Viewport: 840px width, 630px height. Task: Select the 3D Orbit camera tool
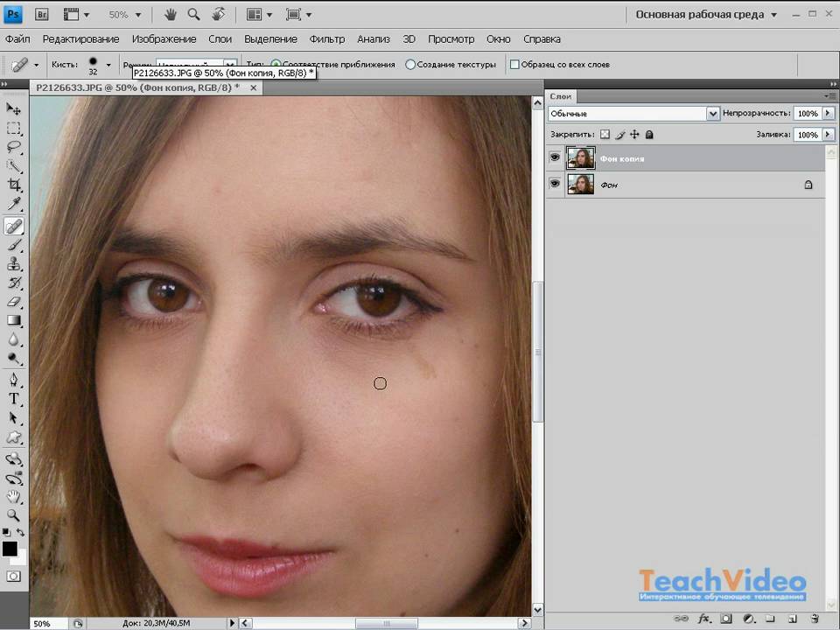(13, 479)
